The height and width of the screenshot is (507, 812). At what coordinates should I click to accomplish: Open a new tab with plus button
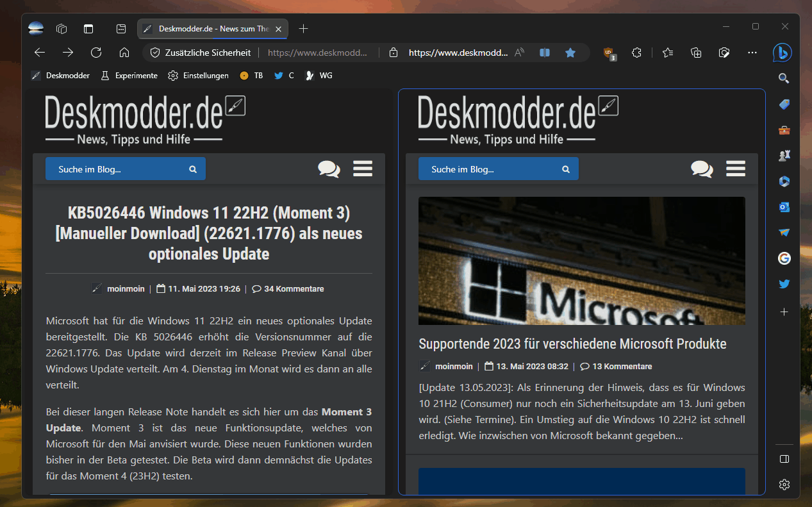coord(304,28)
